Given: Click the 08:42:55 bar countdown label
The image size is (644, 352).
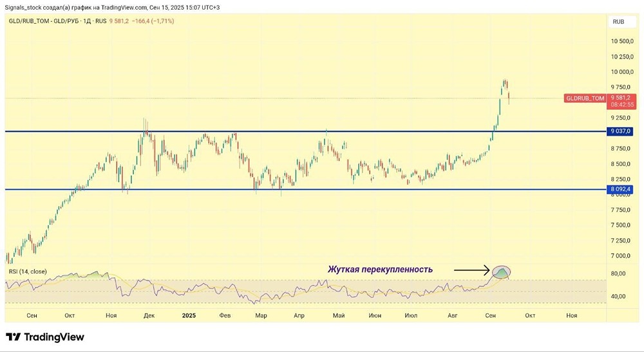Looking at the screenshot, I should tap(622, 105).
